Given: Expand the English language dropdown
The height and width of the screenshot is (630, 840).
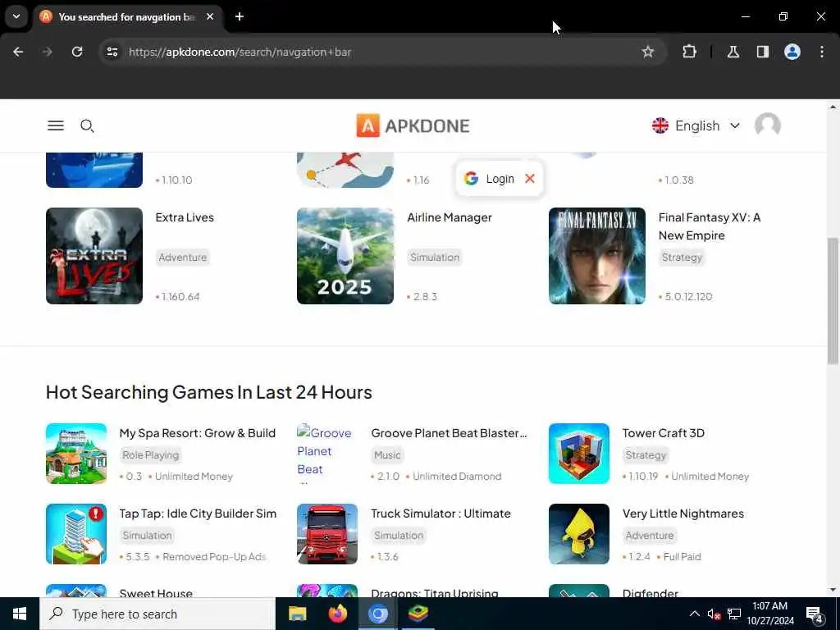Looking at the screenshot, I should pos(696,126).
